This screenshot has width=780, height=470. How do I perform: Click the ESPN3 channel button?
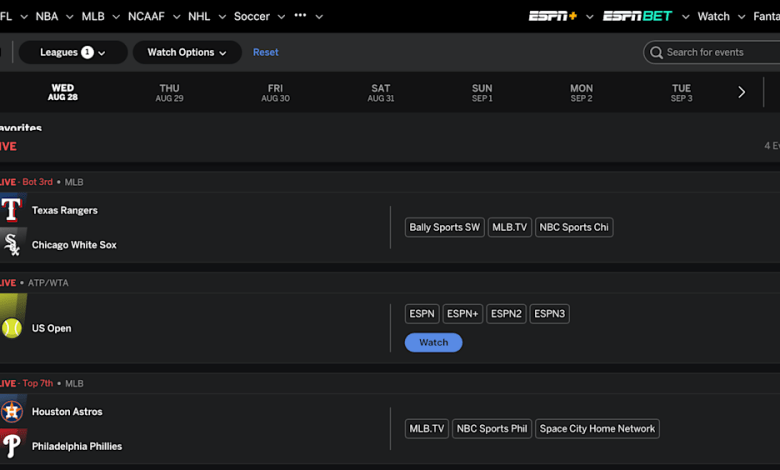(550, 314)
